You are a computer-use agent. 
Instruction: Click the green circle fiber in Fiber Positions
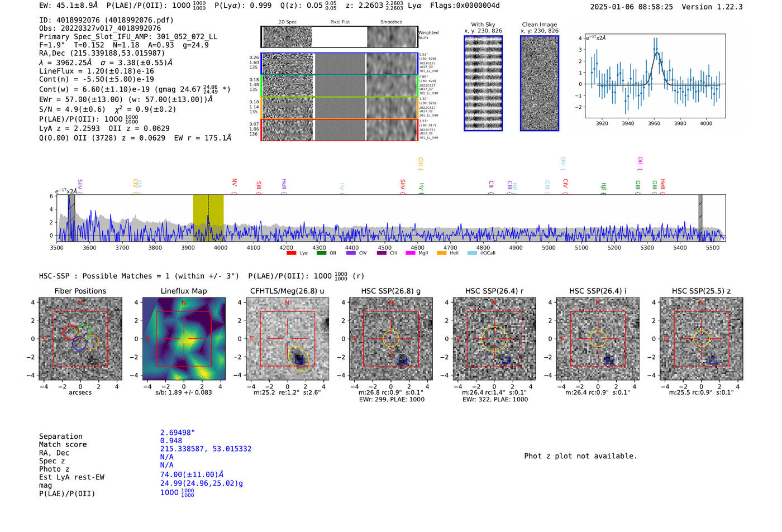coord(84,331)
